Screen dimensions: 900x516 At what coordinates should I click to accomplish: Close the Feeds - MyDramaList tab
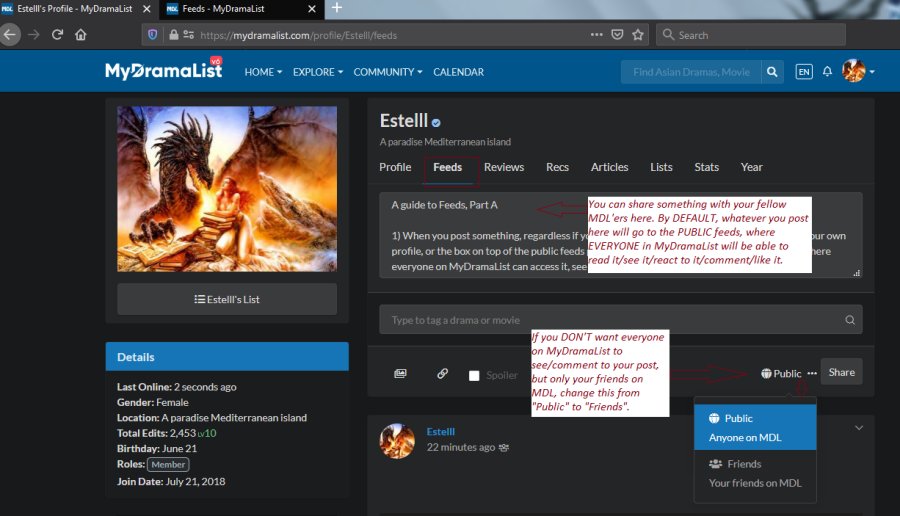[x=312, y=9]
